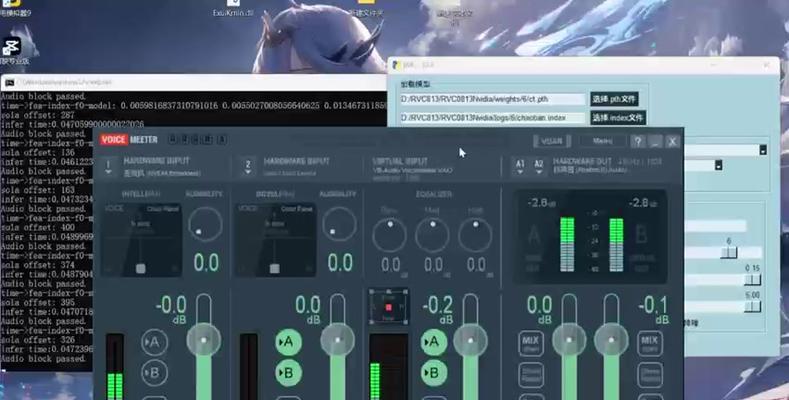789x400 pixels.
Task: Click the RVC slider showing value 0.15
Action: tap(752, 279)
